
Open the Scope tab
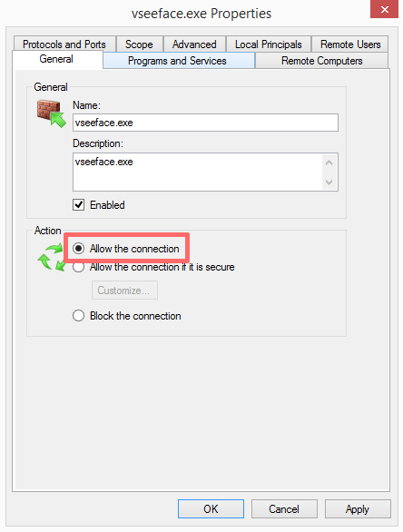(139, 44)
